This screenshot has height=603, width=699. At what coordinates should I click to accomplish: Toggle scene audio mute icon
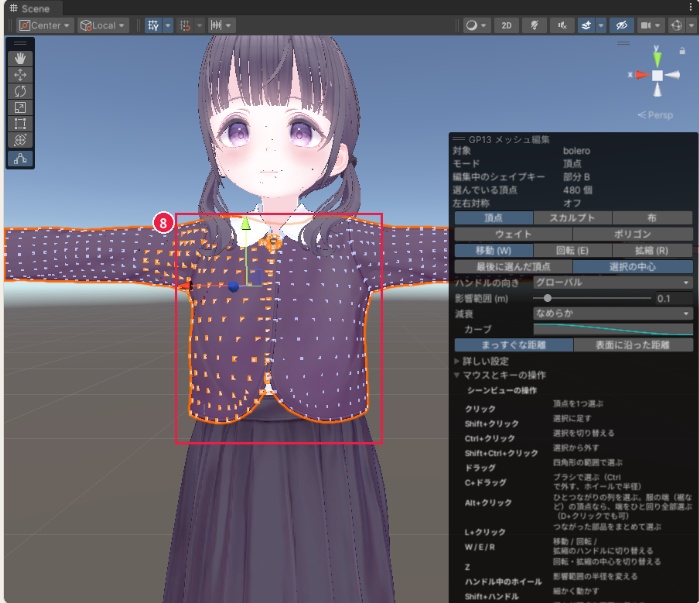click(562, 25)
